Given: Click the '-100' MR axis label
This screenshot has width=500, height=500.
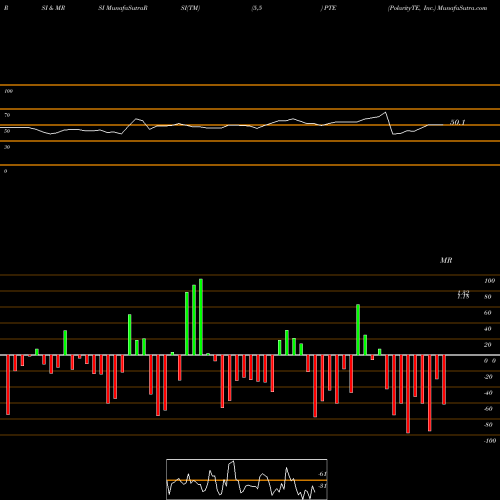Looking at the screenshot, I should coord(490,441).
